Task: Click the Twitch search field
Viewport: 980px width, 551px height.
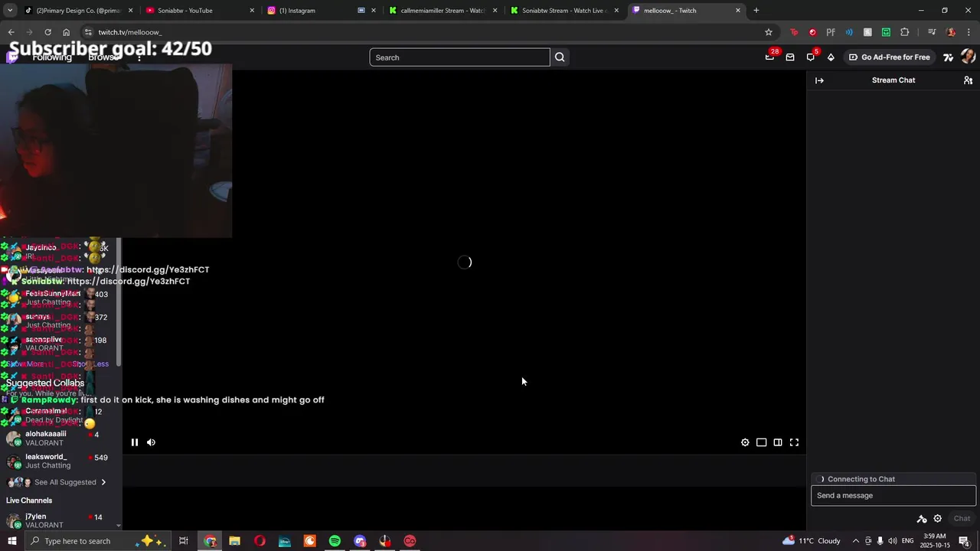Action: [x=459, y=57]
